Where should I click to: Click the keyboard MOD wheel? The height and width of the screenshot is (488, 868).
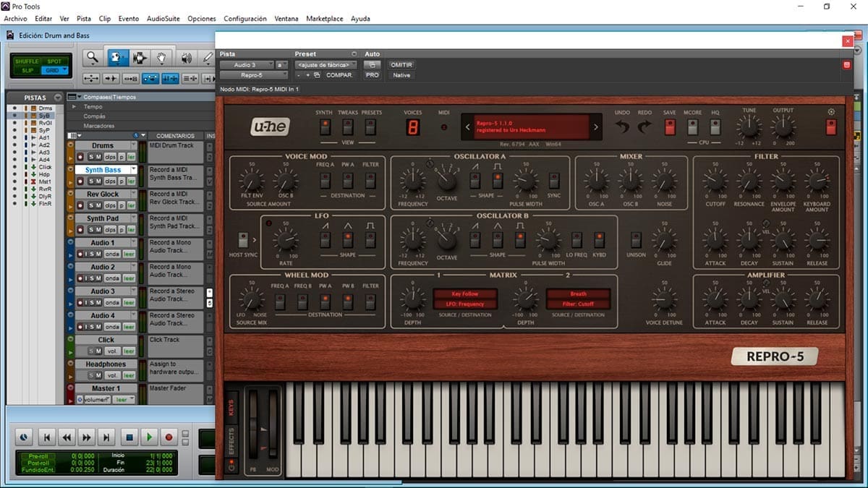(x=273, y=424)
